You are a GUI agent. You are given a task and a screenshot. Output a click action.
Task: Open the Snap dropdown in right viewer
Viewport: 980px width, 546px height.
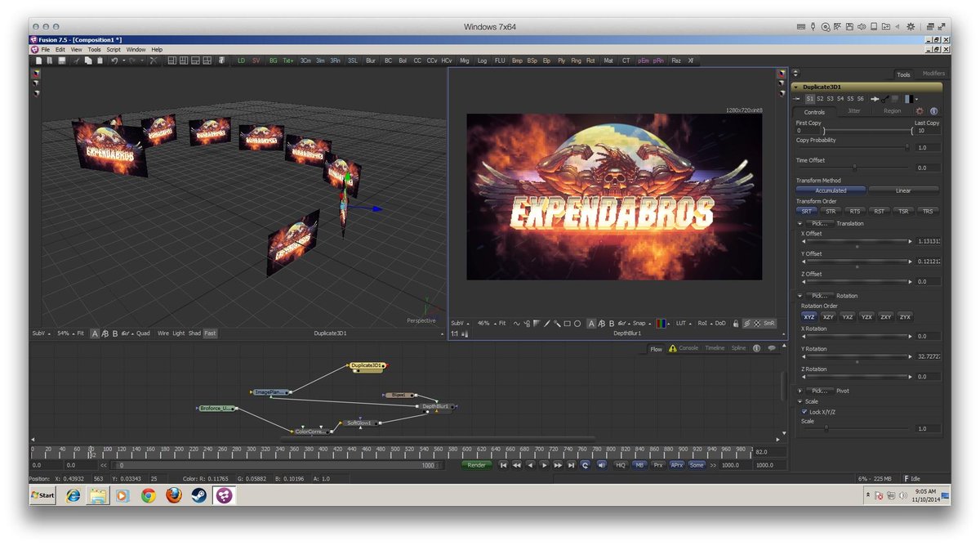(x=641, y=324)
